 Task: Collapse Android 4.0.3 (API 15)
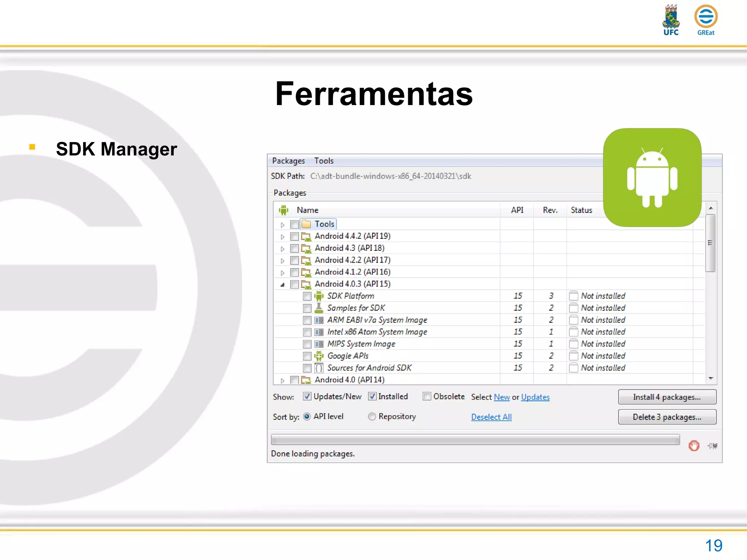[282, 285]
